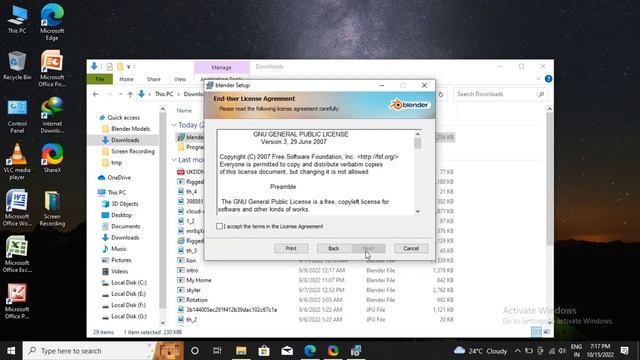Select Videos in navigation pane
This screenshot has height=360, width=640.
119,271
